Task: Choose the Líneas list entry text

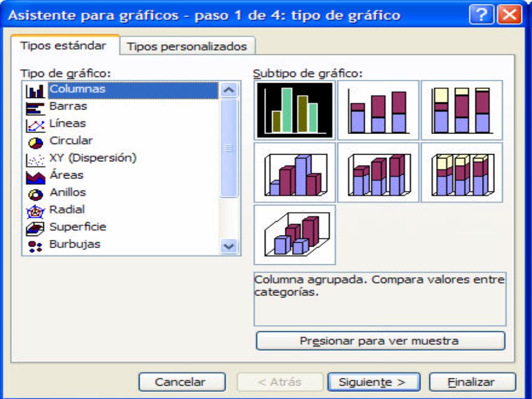Action: pyautogui.click(x=68, y=123)
